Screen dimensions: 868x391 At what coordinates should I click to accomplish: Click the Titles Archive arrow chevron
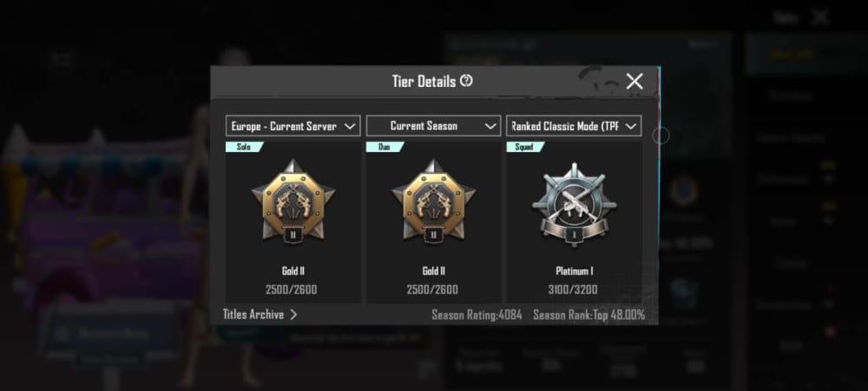(293, 315)
